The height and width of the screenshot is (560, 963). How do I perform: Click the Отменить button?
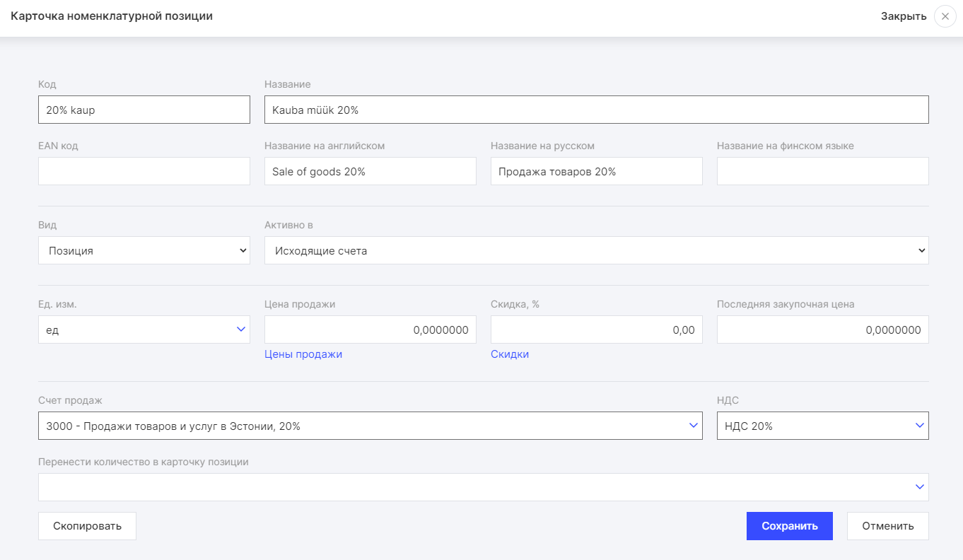coord(887,526)
